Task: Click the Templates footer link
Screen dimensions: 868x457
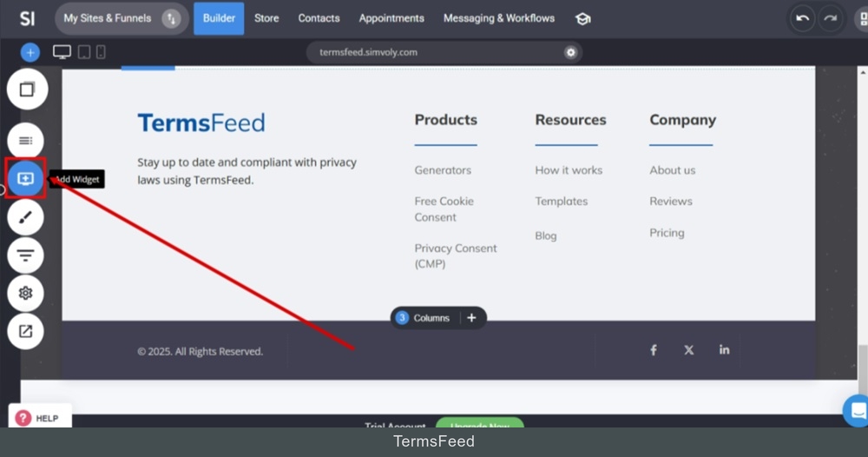Action: [x=562, y=201]
